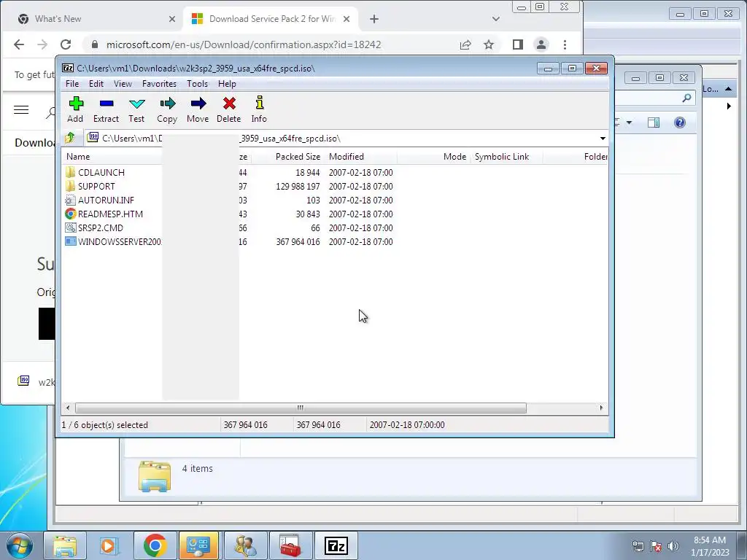
Task: Switch to Chrome via taskbar icon
Action: pos(155,545)
